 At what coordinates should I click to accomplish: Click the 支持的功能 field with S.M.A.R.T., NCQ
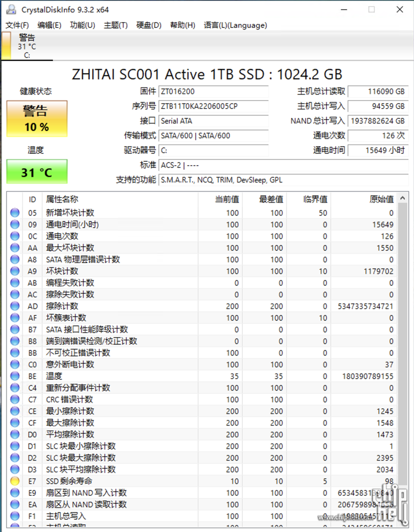click(x=283, y=180)
